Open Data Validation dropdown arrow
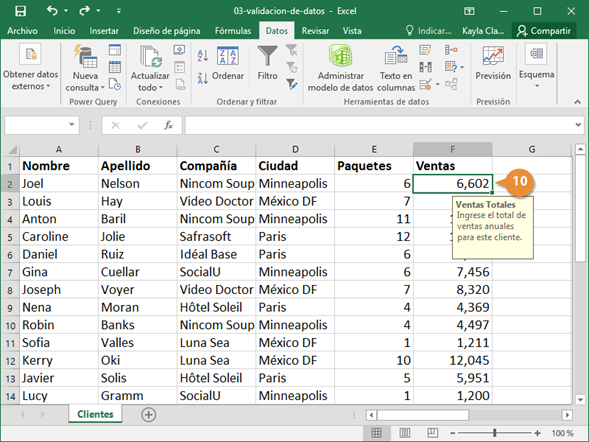The width and height of the screenshot is (589, 442). coord(437,84)
